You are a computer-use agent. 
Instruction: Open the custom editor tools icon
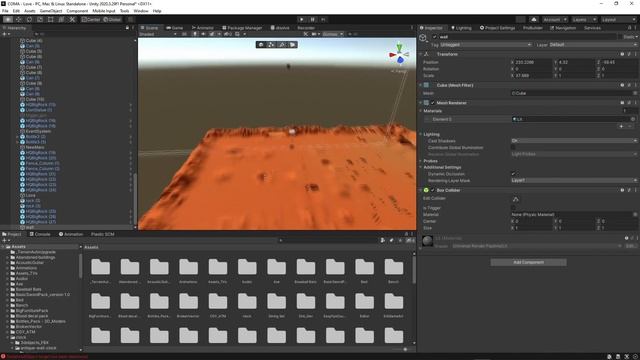coord(72,19)
